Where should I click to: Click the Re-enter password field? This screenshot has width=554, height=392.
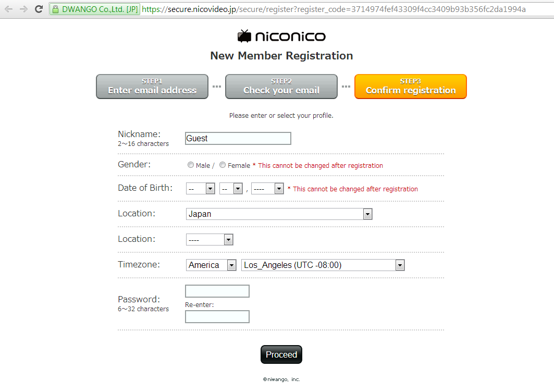[x=217, y=317]
